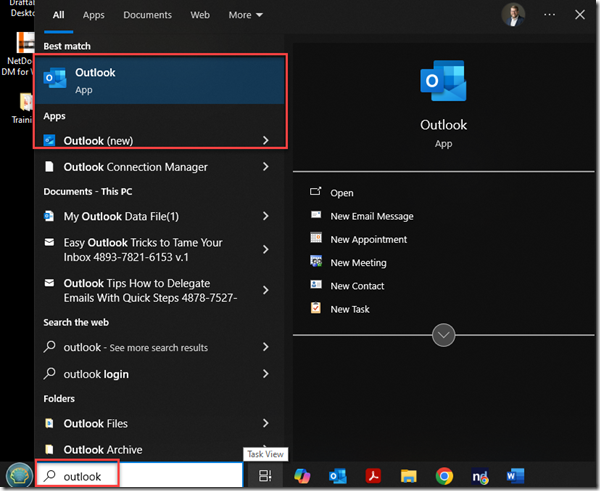Open the Outlook Tips How to Delegate email icon

pos(49,283)
